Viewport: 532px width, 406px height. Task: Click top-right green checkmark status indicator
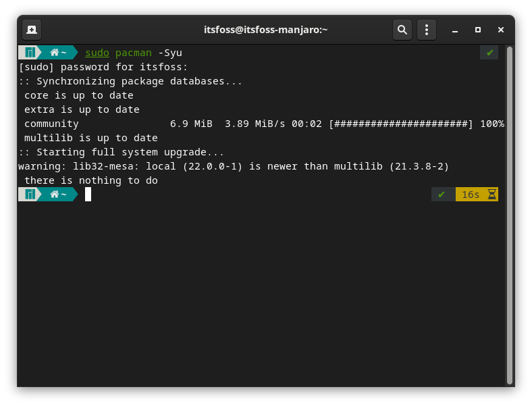pyautogui.click(x=489, y=53)
